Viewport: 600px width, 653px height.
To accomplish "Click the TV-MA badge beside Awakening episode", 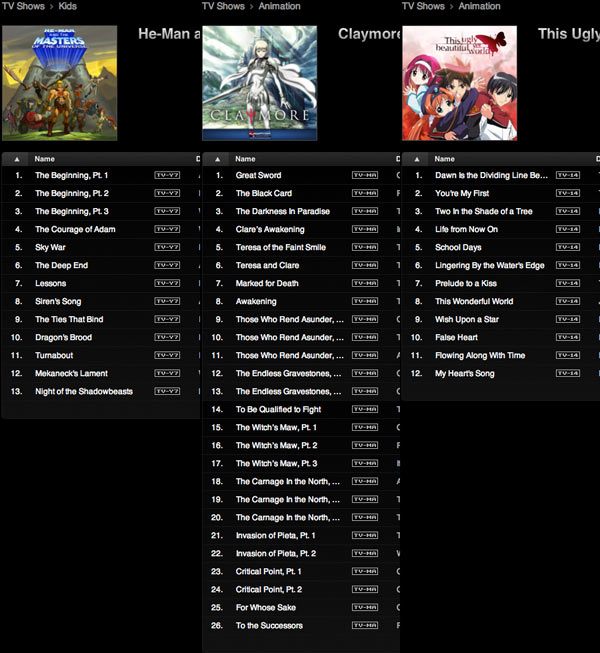I will (365, 301).
